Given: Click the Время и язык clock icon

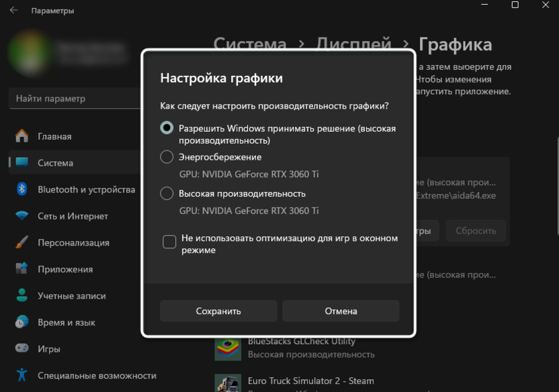Looking at the screenshot, I should pos(21,322).
